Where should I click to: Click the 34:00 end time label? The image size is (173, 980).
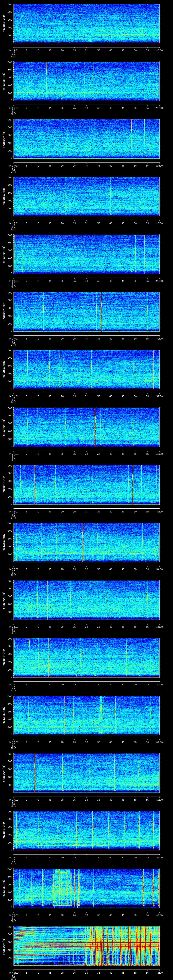pos(159,569)
